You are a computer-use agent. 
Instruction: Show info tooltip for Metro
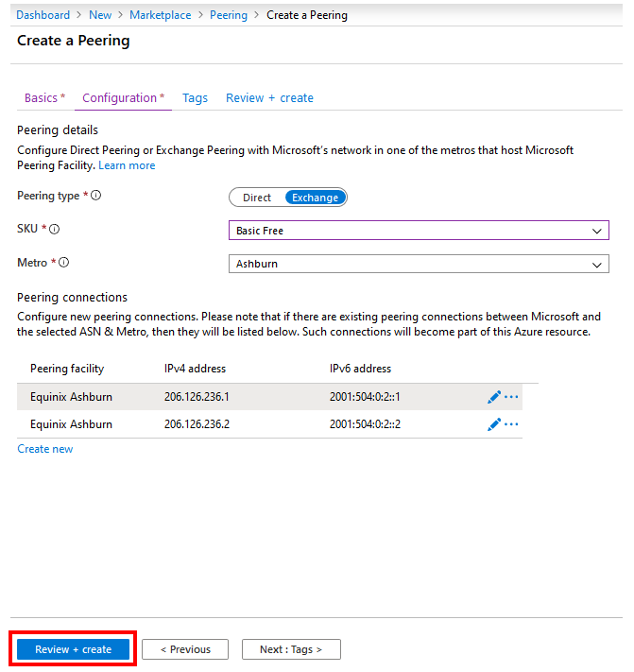click(x=63, y=263)
